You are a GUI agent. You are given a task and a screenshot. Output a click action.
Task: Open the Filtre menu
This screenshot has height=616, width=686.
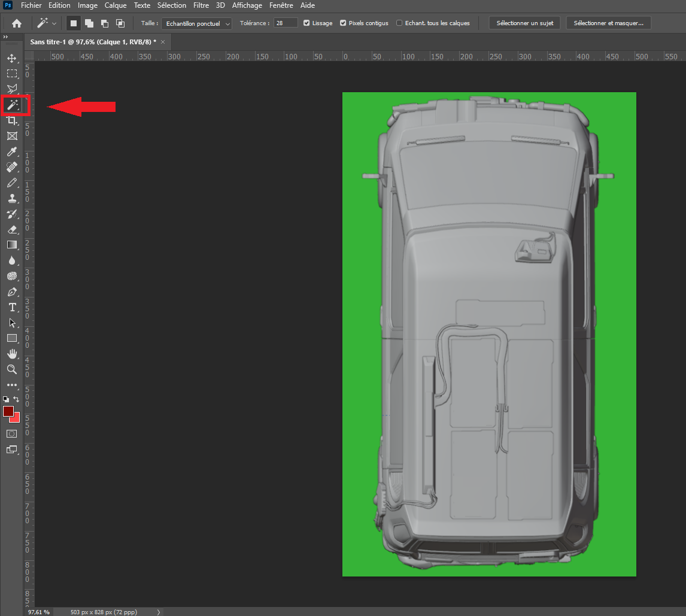click(201, 5)
